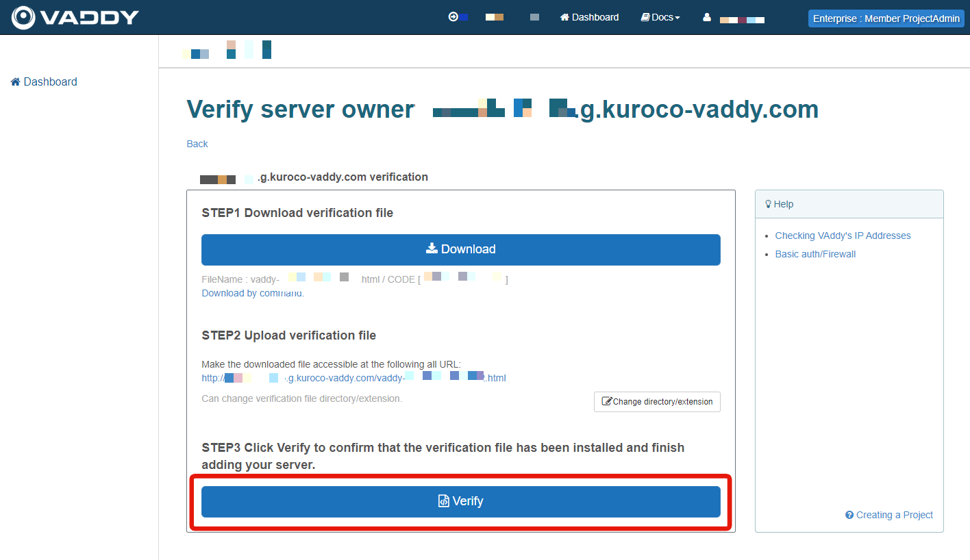Download the verification file with the Download button

coord(461,249)
